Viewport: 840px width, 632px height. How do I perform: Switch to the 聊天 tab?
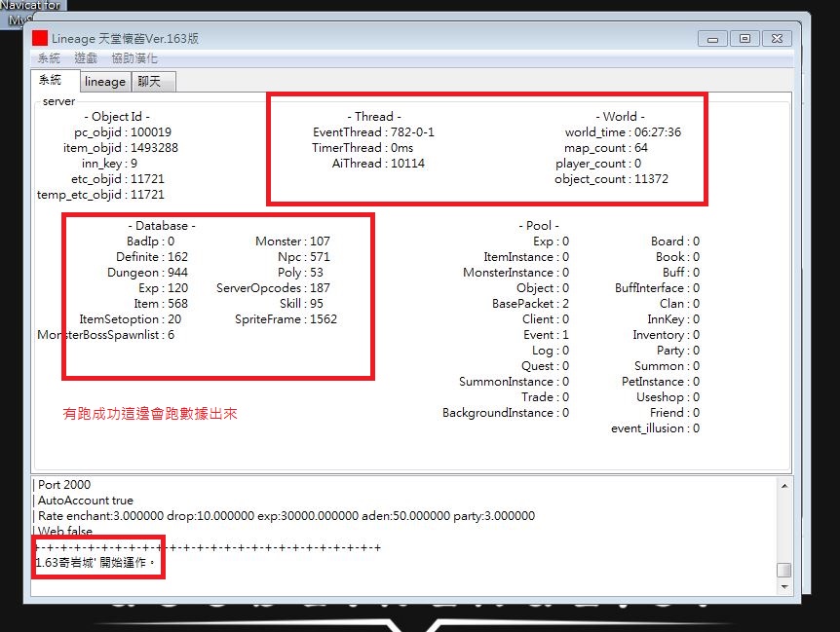point(153,82)
